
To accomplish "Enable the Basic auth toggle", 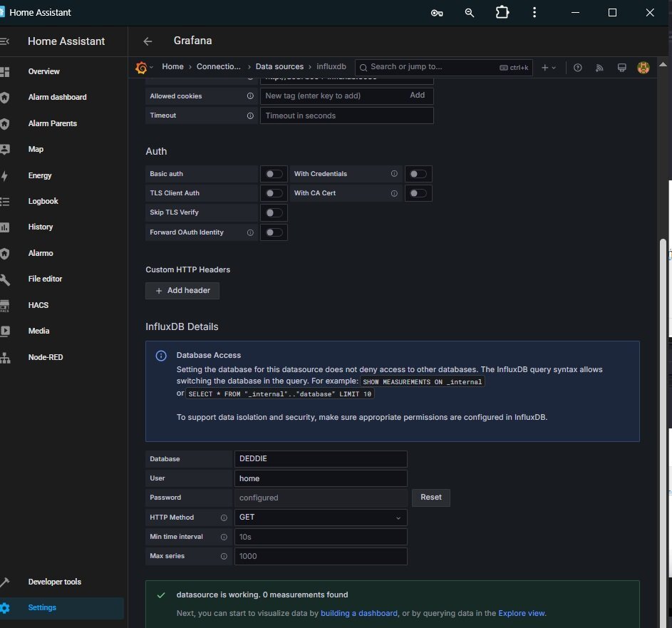I will click(x=274, y=174).
